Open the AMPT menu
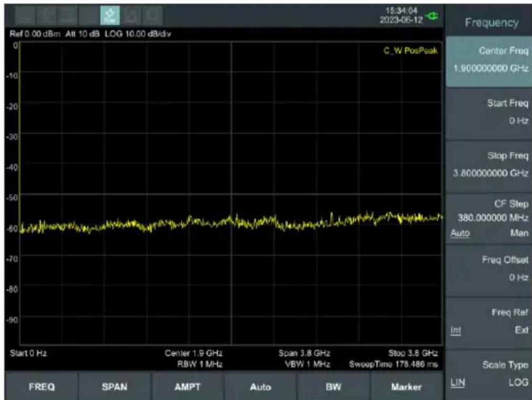The height and width of the screenshot is (400, 532). (188, 387)
